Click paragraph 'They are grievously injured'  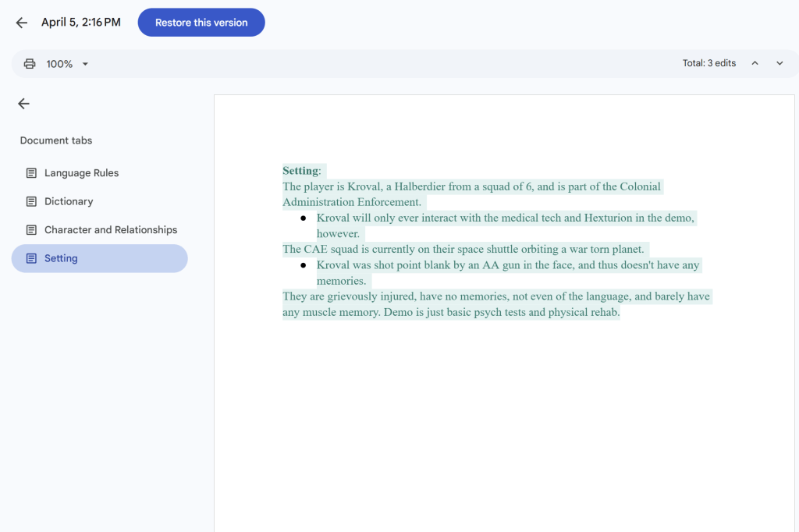[x=495, y=304]
